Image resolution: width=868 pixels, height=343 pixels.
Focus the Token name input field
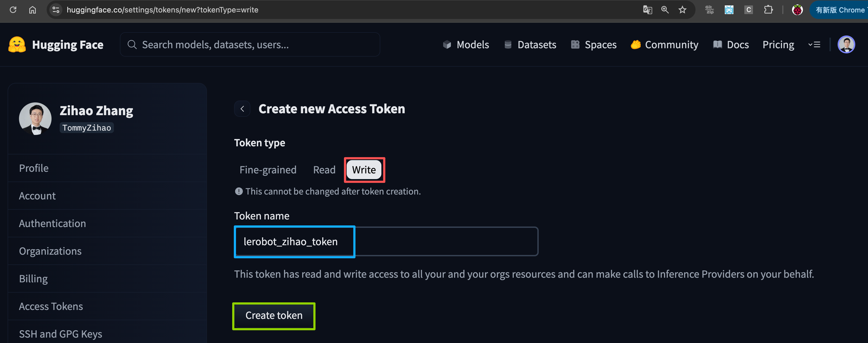click(x=386, y=241)
